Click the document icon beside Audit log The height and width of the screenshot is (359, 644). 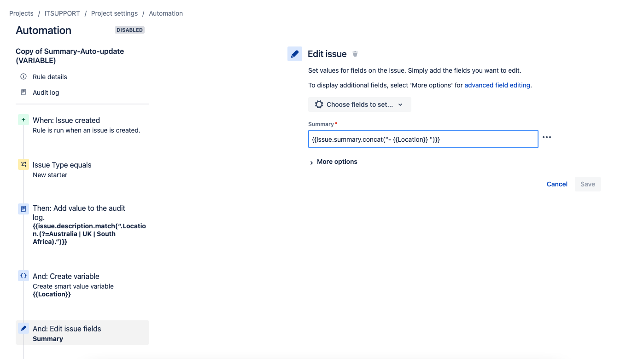pos(23,92)
